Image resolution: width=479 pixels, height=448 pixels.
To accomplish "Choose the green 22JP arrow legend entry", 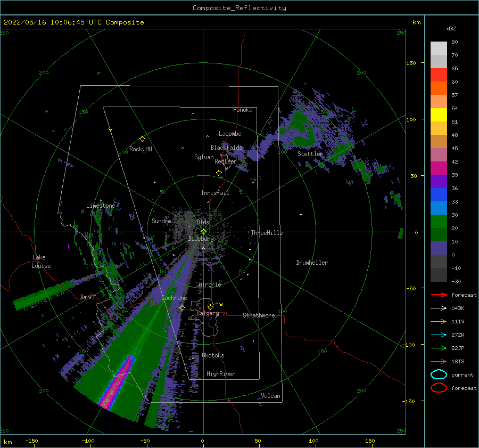I will 439,348.
